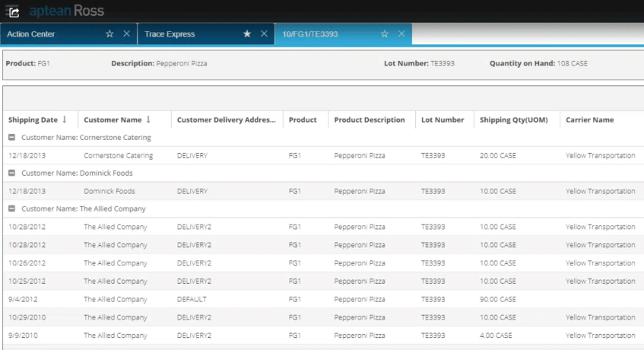644x350 pixels.
Task: Collapse the Dominick Foods customer group
Action: pos(12,173)
